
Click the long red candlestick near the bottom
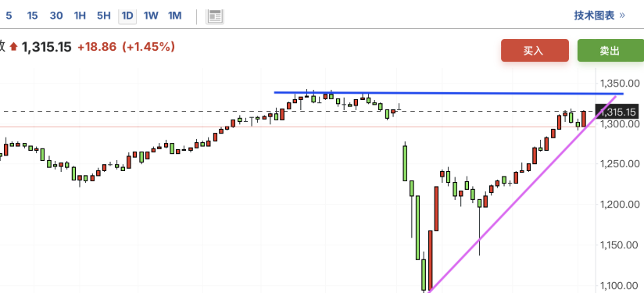(431, 261)
